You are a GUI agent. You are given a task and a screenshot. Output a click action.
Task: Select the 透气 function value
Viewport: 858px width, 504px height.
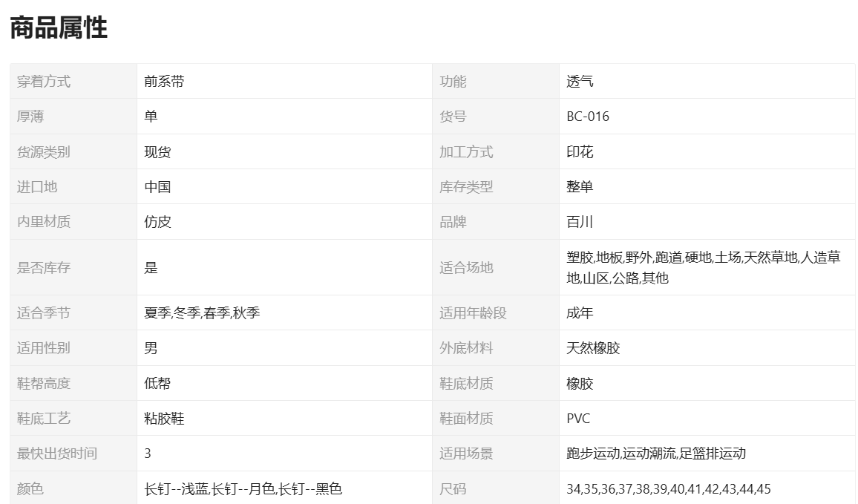click(580, 82)
